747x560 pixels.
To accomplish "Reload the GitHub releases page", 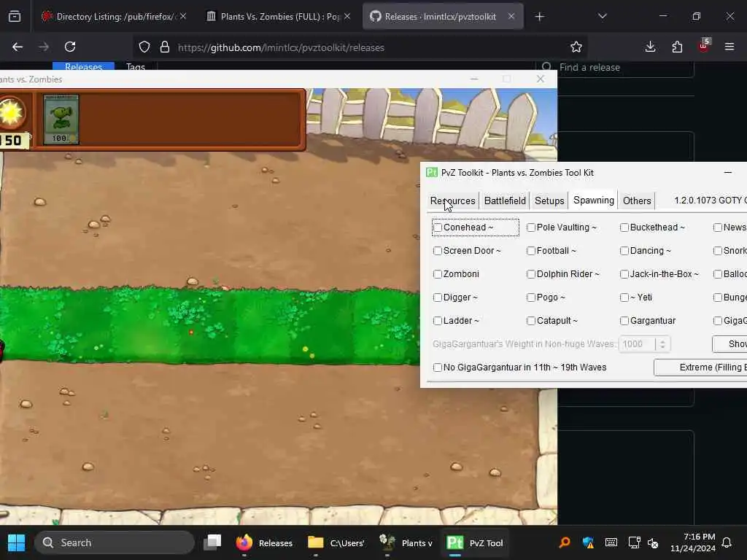I will click(x=70, y=47).
